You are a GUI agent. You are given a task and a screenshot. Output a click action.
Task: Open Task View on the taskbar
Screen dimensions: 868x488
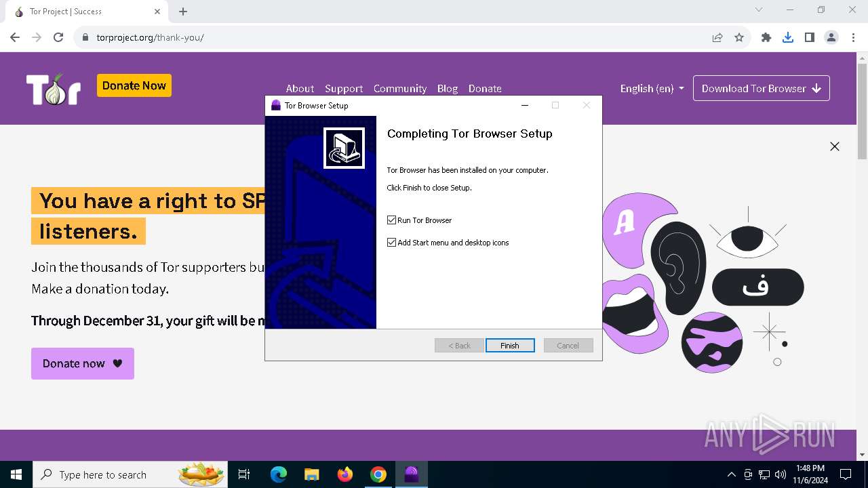point(244,474)
